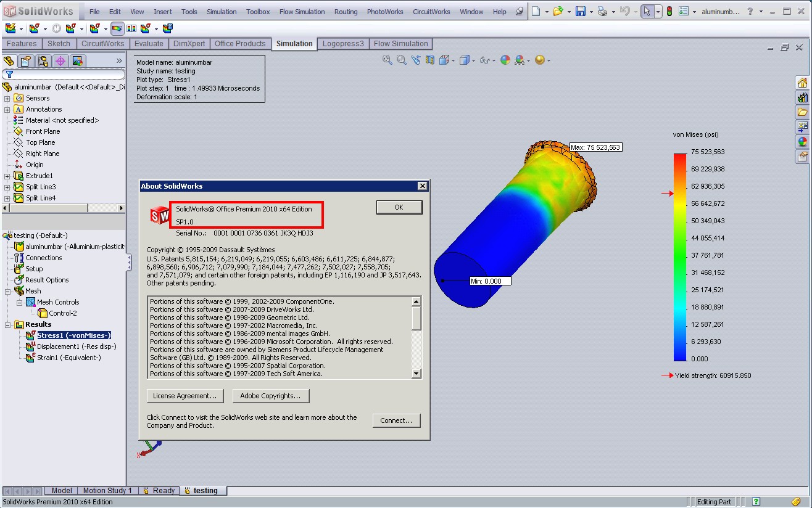Click the SolidWorks Resources home icon

click(x=802, y=82)
